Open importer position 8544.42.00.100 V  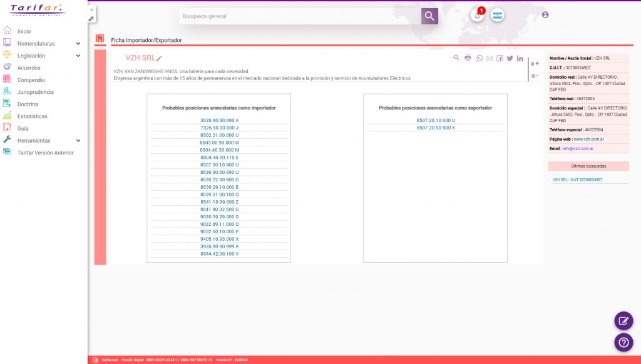click(220, 254)
